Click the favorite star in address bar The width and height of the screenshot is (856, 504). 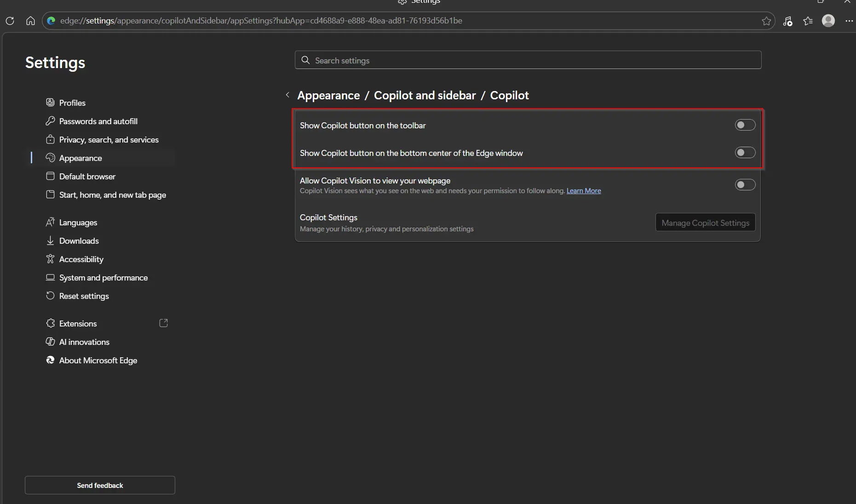pyautogui.click(x=766, y=21)
